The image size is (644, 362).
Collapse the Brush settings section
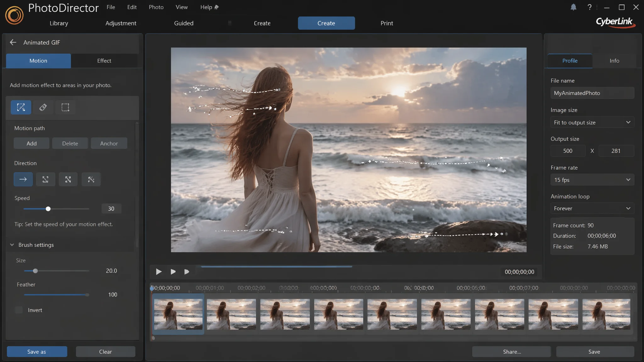coord(12,245)
